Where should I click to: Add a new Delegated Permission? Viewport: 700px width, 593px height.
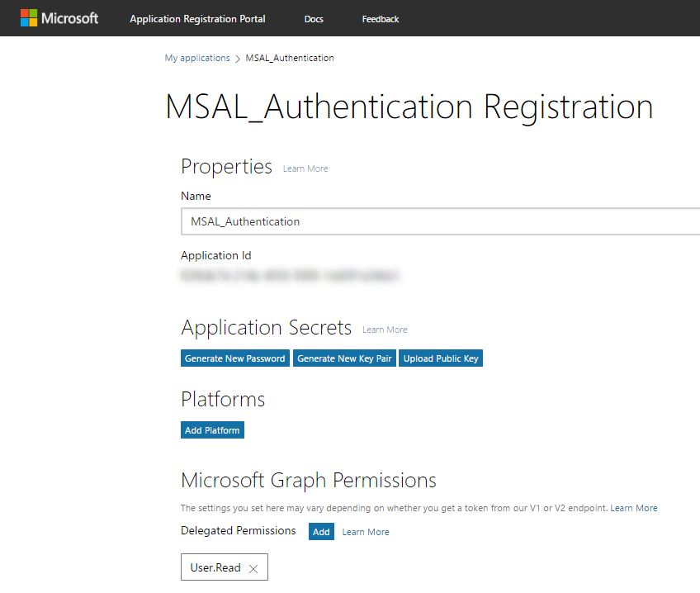pos(321,531)
